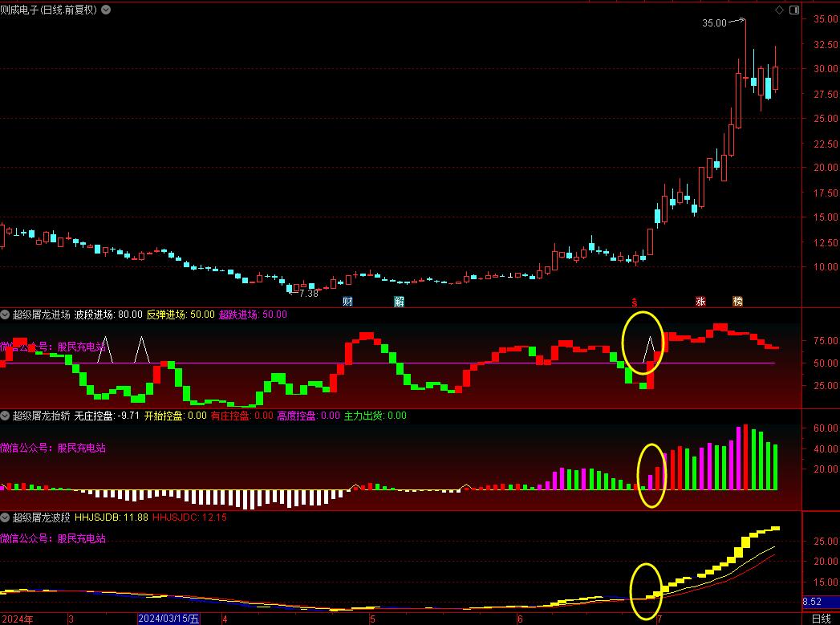Click the 财 financial event marker
Image resolution: width=840 pixels, height=625 pixels.
click(348, 302)
